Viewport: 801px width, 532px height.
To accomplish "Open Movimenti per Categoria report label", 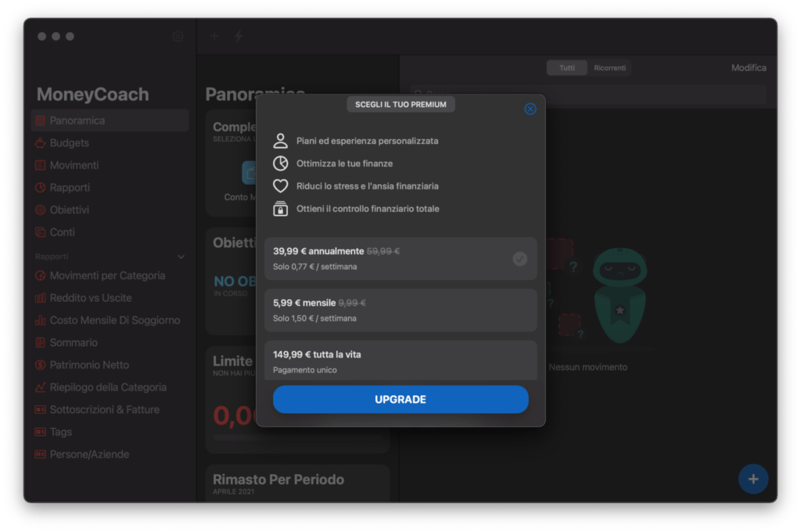I will coord(107,276).
